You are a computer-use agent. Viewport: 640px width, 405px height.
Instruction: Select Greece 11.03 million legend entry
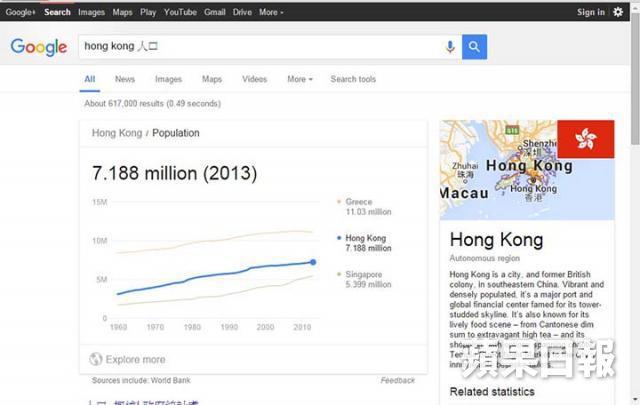pos(364,207)
